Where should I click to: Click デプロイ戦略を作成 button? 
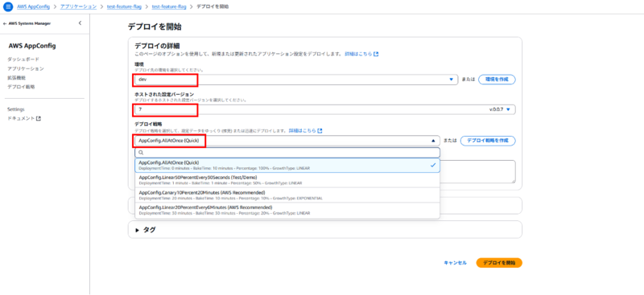pos(488,141)
